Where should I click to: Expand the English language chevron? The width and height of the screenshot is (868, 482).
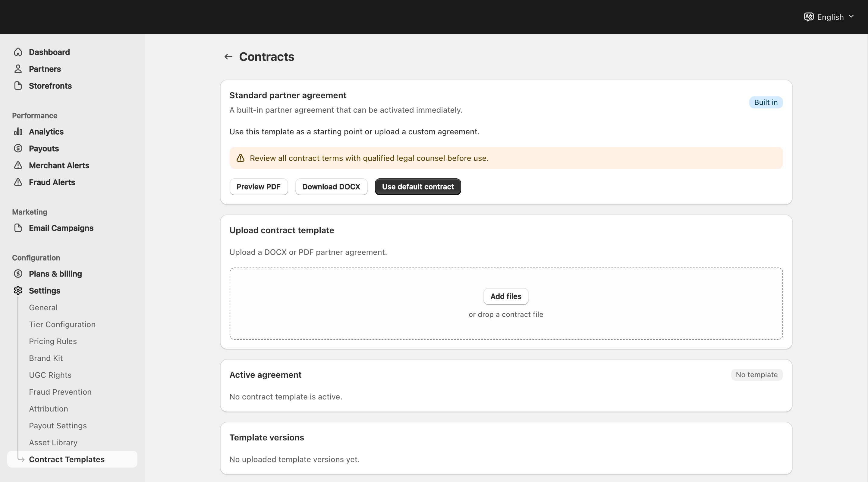tap(851, 17)
